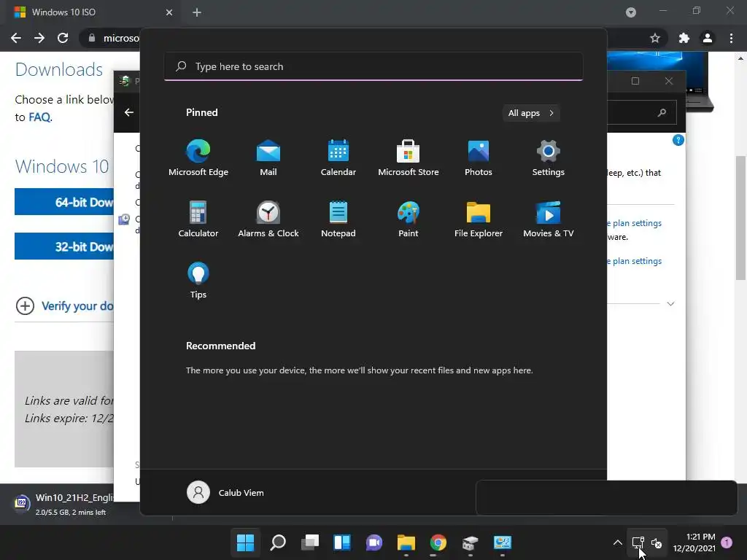Open Notepad from Start menu

[338, 219]
